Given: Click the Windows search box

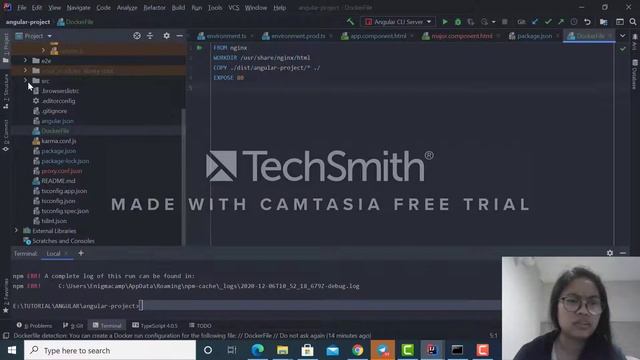Looking at the screenshot, I should click(110, 350).
